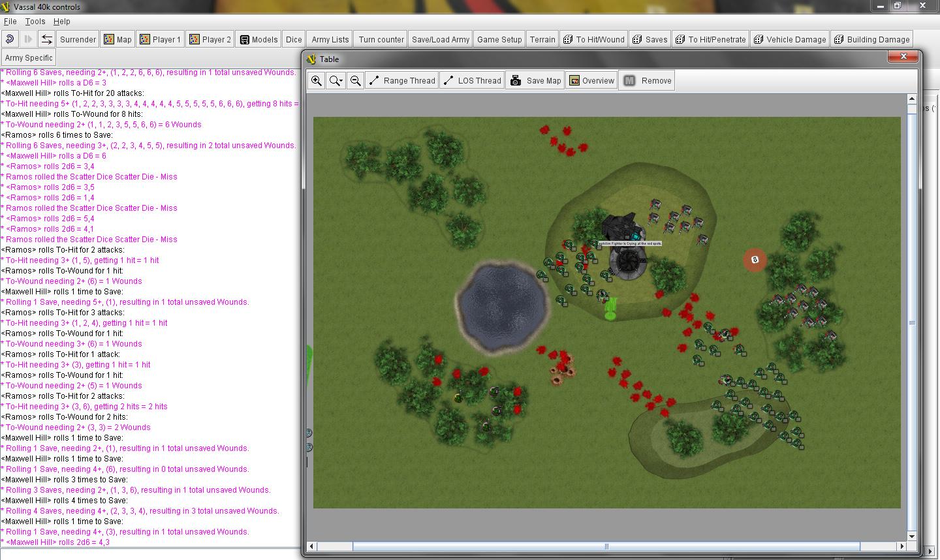Activate the Range Thread tool
Viewport: 940px width, 560px height.
pos(402,80)
